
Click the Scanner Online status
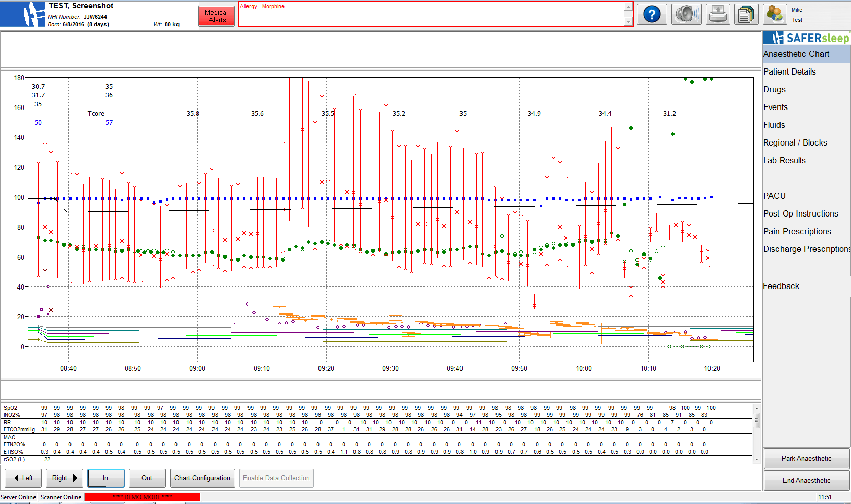click(x=61, y=497)
